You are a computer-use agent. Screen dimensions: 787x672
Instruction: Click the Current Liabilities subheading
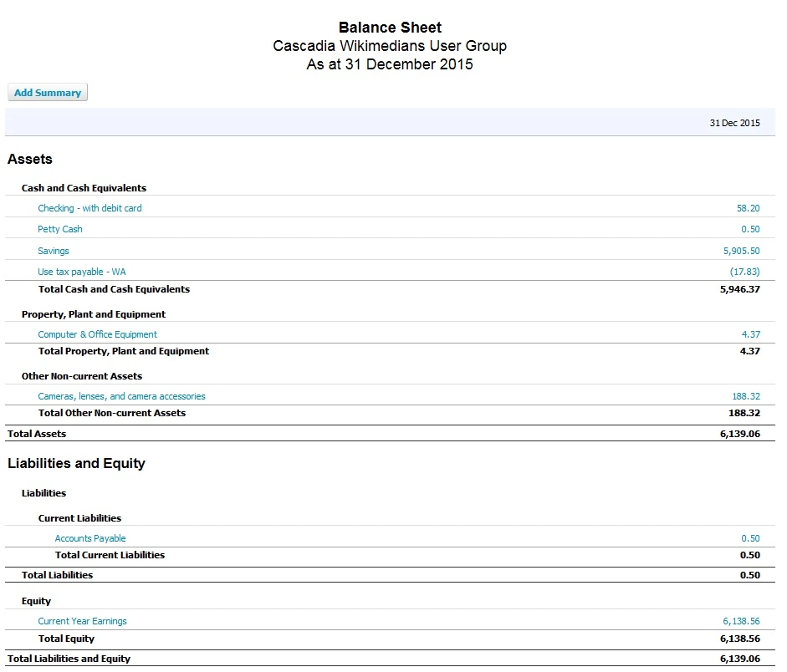pyautogui.click(x=79, y=518)
